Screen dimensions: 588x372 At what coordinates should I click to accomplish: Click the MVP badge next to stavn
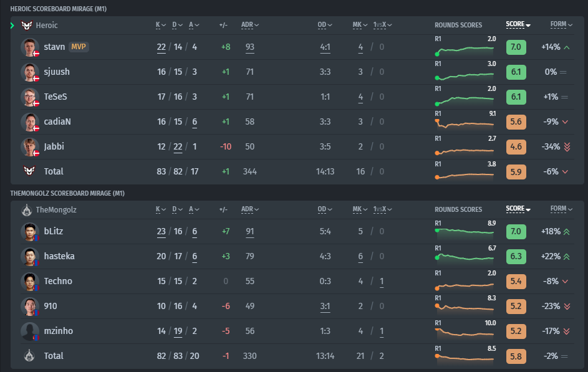tap(79, 47)
